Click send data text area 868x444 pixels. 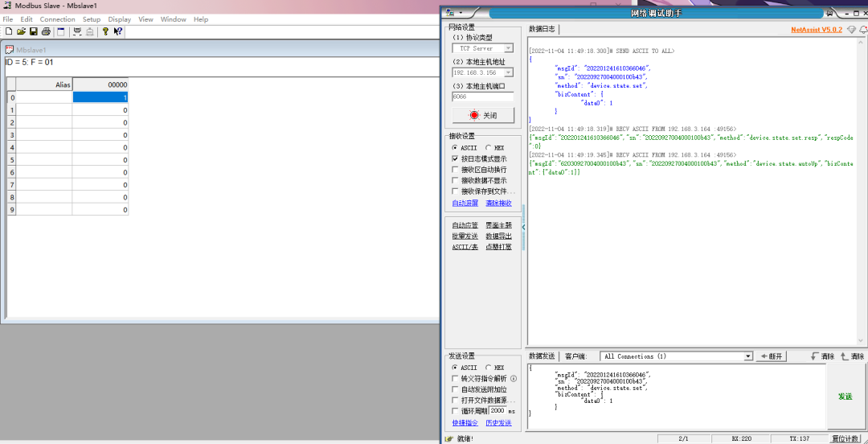coord(676,397)
